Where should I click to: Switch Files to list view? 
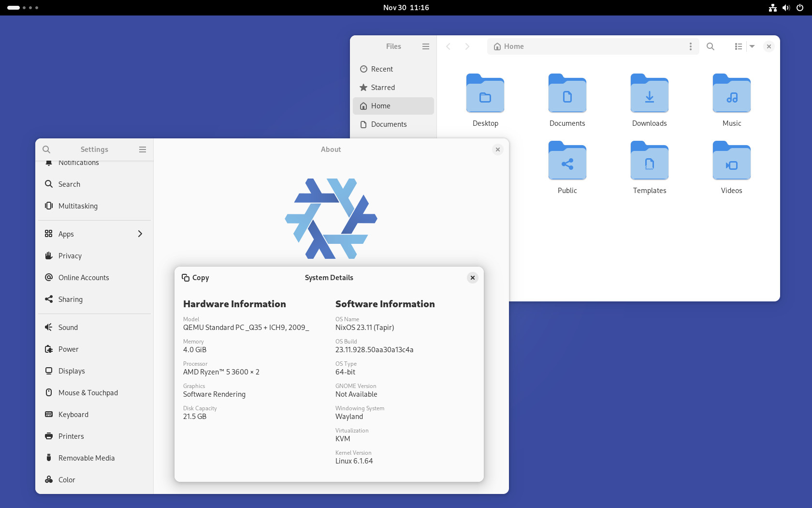(x=739, y=46)
